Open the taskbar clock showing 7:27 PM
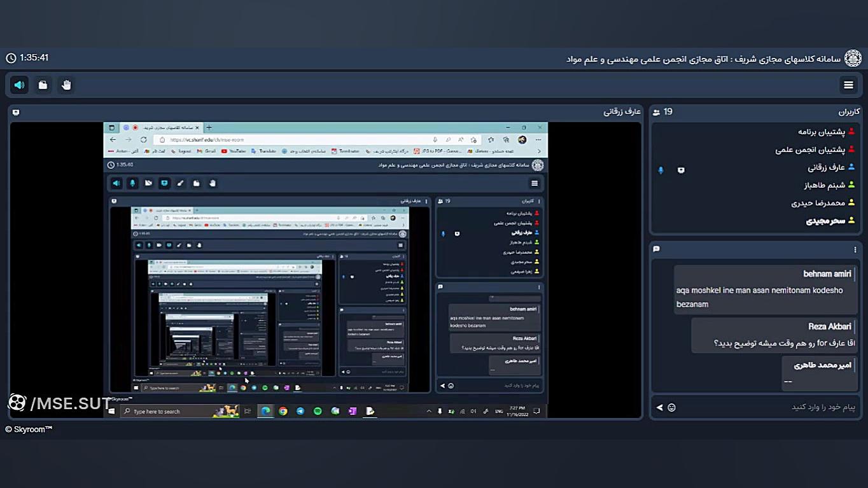 click(x=517, y=411)
